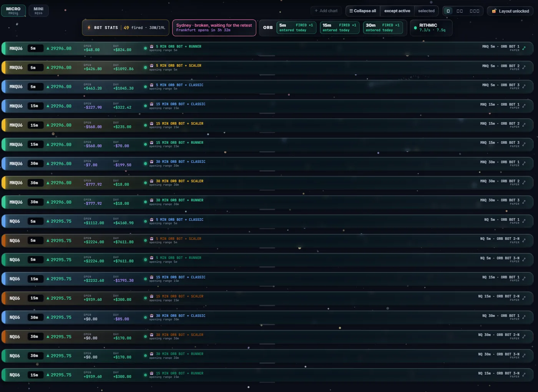Expand the NQ 30m ORB BOT 3-N chart
This screenshot has width=538, height=392.
524,355
